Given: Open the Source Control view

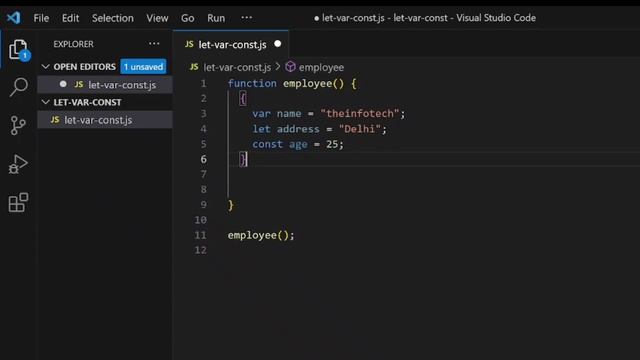Looking at the screenshot, I should coord(18,125).
